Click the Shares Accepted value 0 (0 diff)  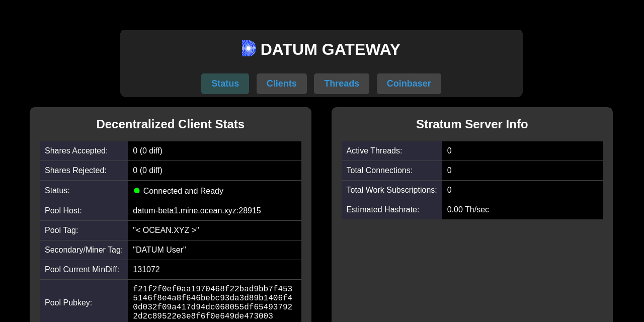147,151
